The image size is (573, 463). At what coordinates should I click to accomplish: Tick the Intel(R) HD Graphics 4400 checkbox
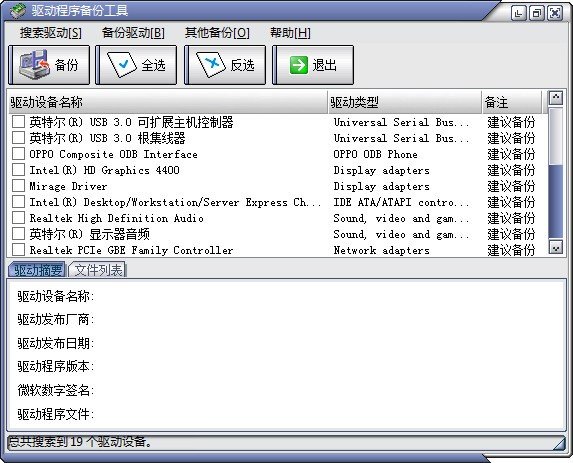(x=18, y=170)
